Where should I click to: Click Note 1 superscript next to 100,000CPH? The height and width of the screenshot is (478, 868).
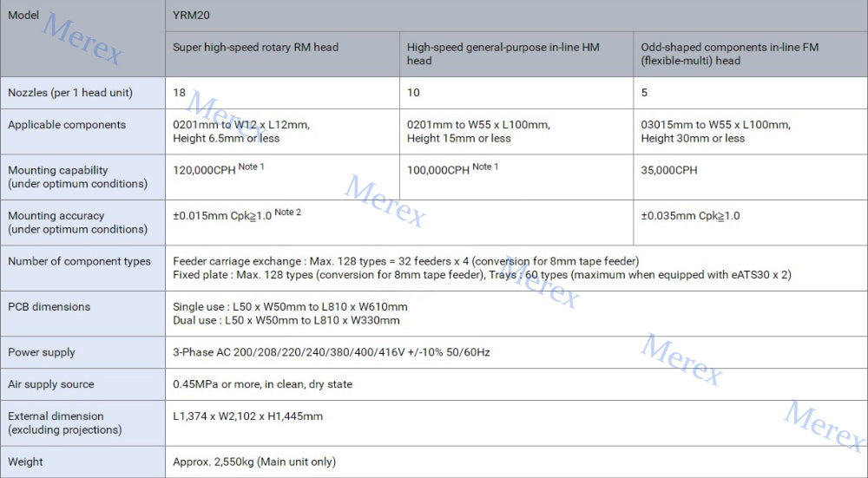[x=485, y=167]
